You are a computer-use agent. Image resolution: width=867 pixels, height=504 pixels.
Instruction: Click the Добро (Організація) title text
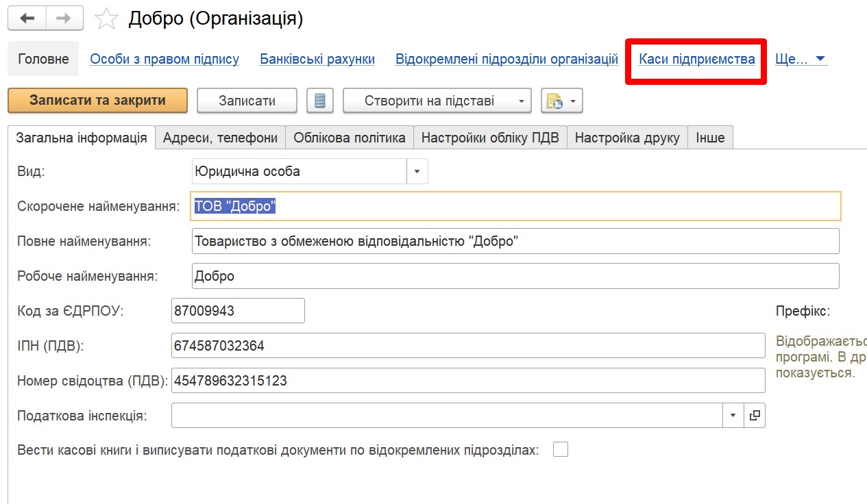pyautogui.click(x=215, y=18)
